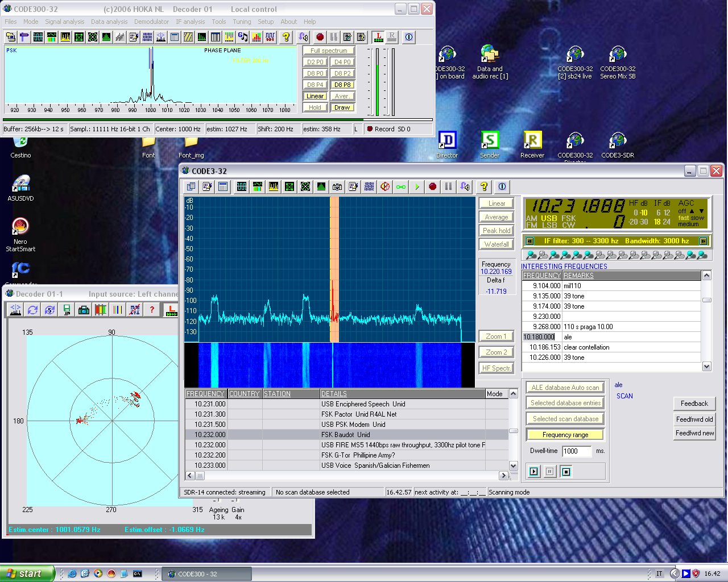Click the right scroll arrow under the frequency database table
This screenshot has width=728, height=582.
point(503,475)
